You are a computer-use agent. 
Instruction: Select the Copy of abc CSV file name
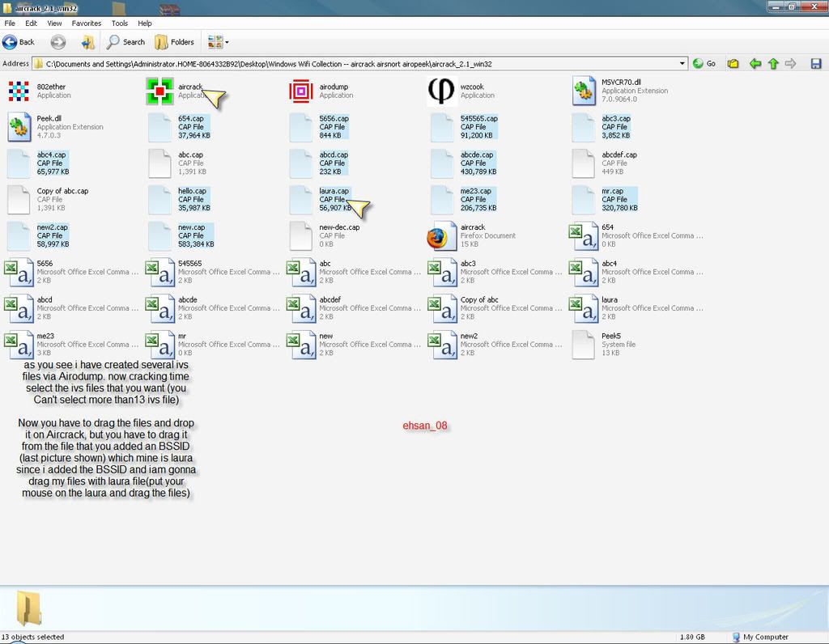point(479,299)
